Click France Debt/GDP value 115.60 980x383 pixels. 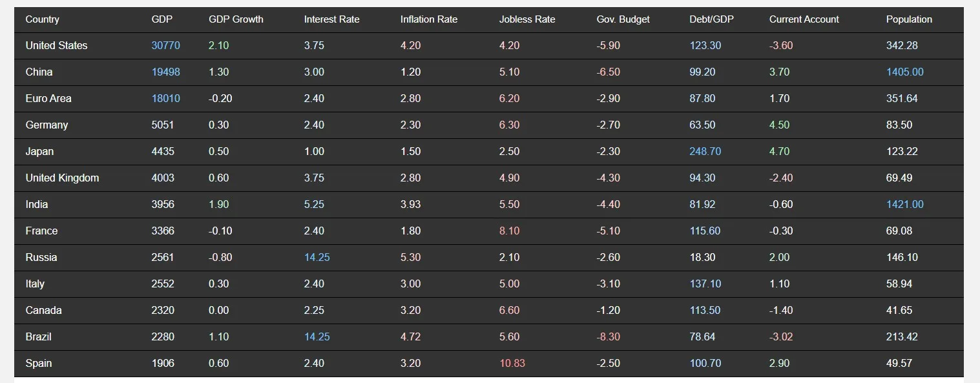click(x=705, y=231)
